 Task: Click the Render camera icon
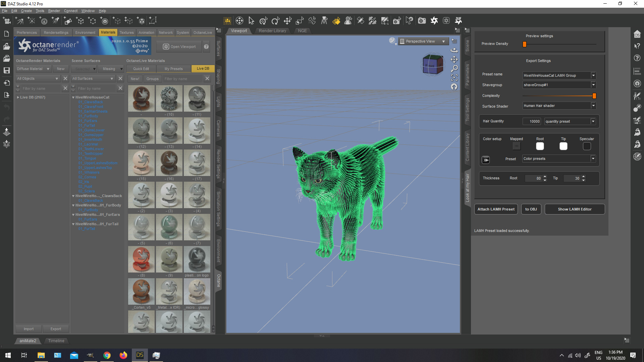tap(422, 21)
